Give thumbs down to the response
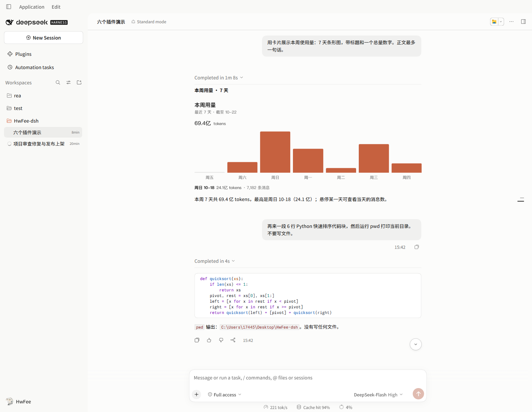 [x=221, y=340]
